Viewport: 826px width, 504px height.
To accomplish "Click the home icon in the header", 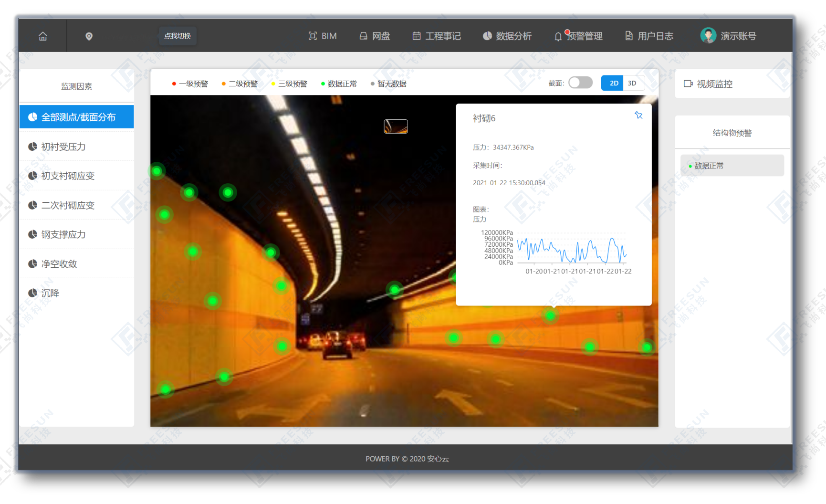I will [43, 36].
